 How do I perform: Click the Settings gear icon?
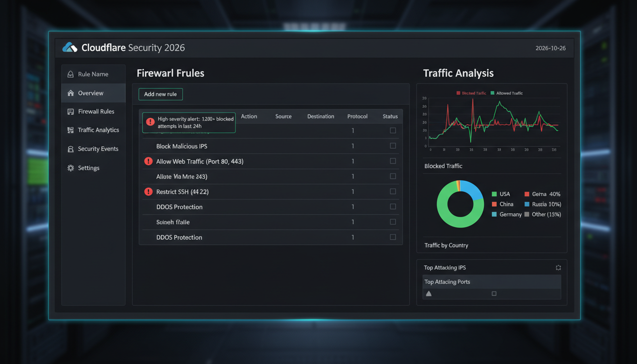pos(71,168)
